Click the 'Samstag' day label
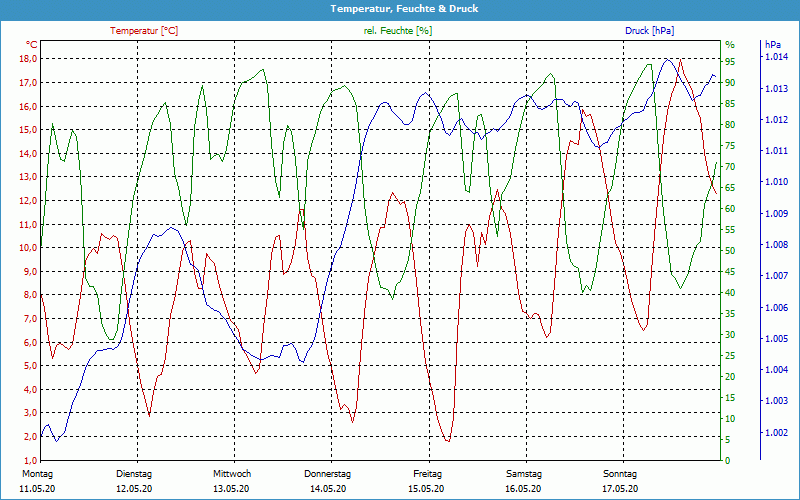Viewport: 800px width, 500px height. [524, 474]
